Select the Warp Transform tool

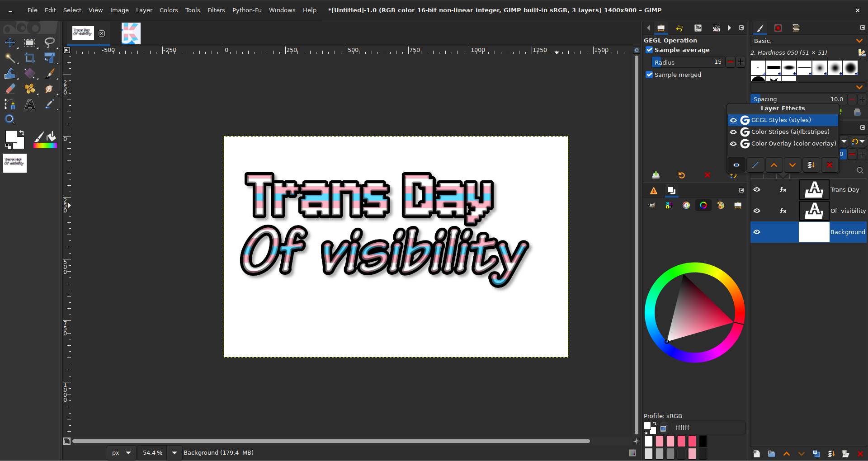click(10, 74)
